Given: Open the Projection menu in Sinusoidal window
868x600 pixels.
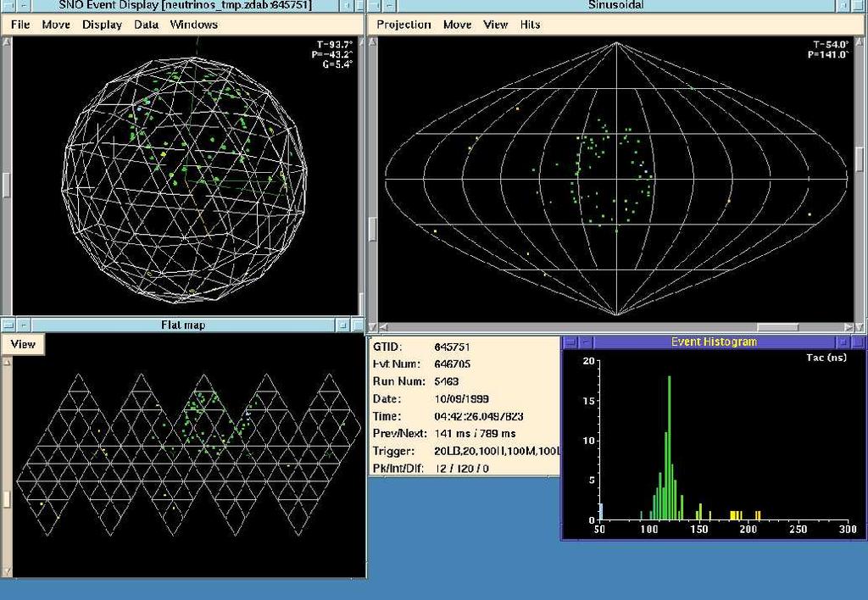Looking at the screenshot, I should (403, 25).
